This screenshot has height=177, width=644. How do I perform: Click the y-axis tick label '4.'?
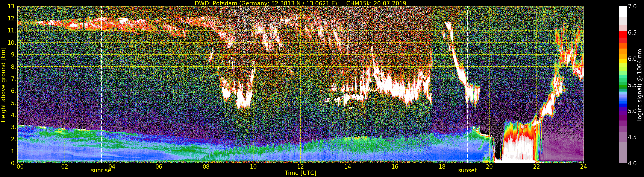13,115
